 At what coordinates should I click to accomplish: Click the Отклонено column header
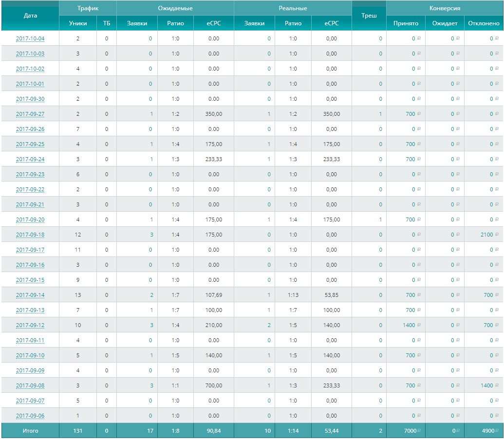point(484,23)
